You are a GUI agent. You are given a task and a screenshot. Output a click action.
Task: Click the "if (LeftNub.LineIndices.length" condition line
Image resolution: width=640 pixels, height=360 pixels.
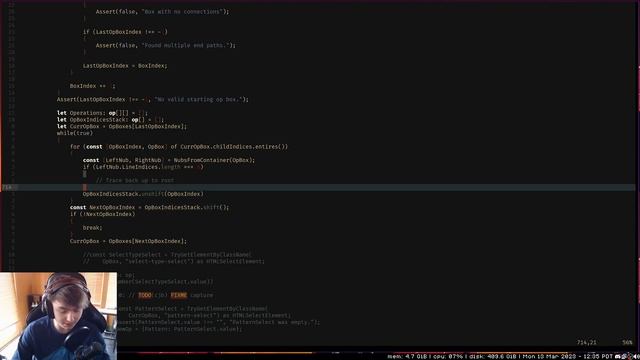coord(143,167)
